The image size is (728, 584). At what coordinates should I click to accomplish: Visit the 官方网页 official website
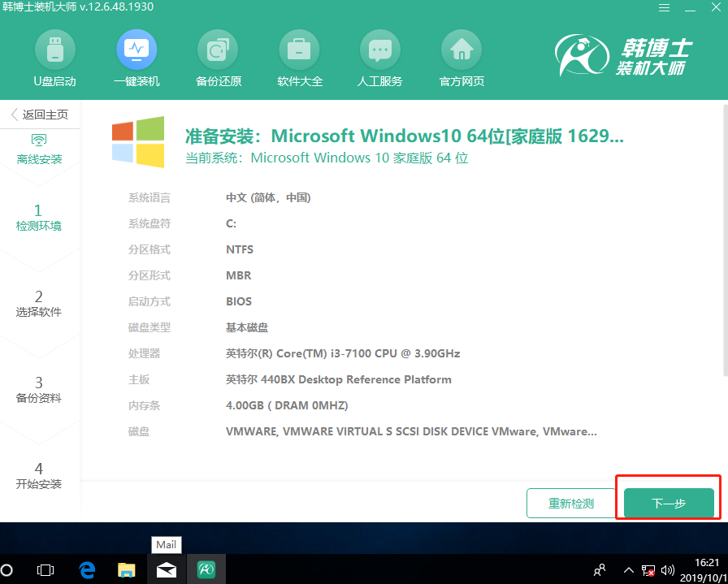[x=461, y=57]
